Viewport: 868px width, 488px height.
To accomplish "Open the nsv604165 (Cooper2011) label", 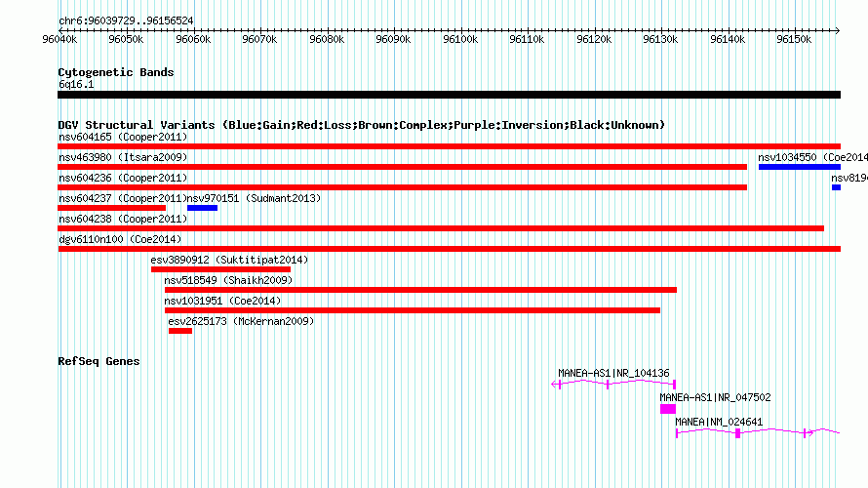I will pos(123,137).
